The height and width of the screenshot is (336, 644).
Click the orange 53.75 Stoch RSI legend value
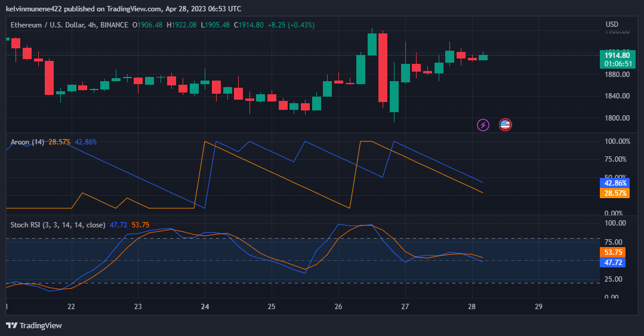[x=140, y=225]
